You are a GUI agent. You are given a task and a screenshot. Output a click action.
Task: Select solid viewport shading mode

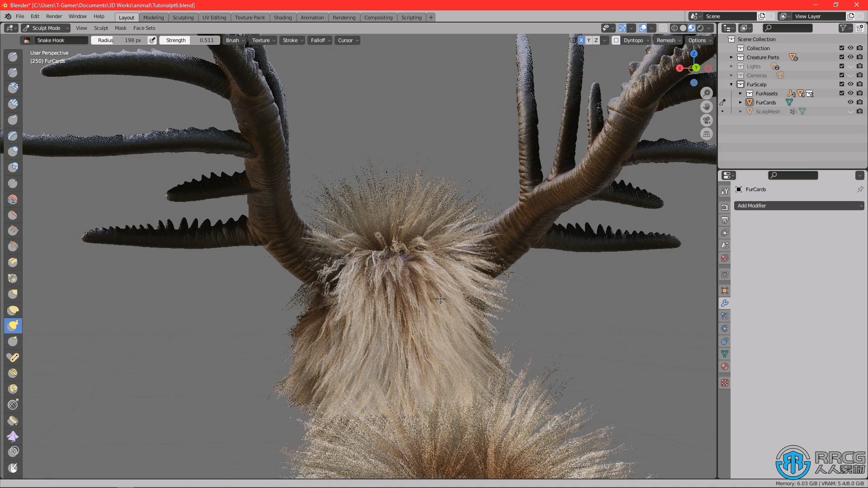click(683, 28)
